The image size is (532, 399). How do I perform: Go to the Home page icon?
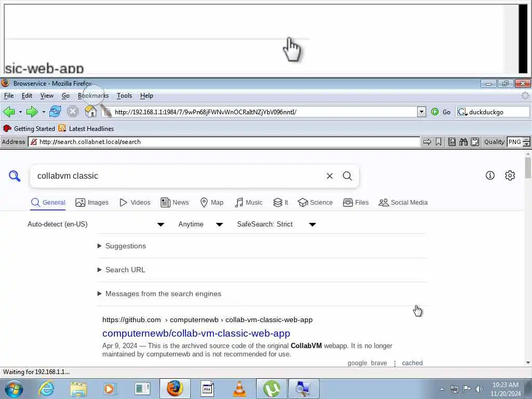(90, 112)
